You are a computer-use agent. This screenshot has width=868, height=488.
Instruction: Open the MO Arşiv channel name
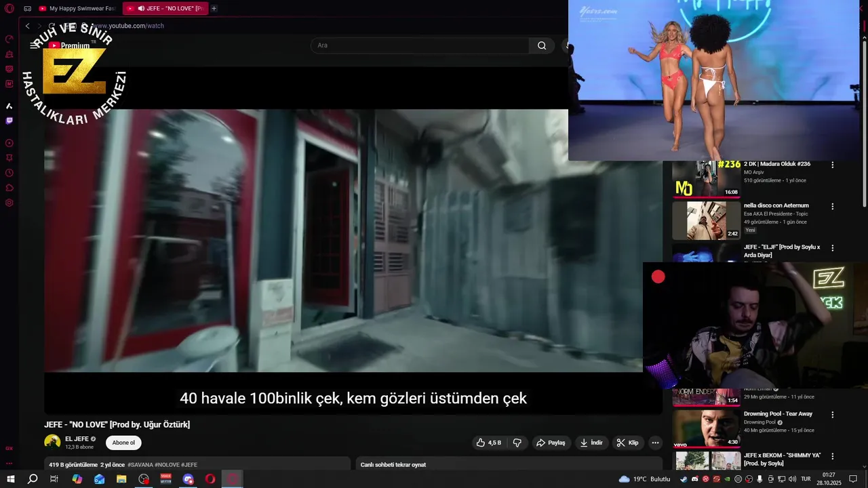pos(754,172)
